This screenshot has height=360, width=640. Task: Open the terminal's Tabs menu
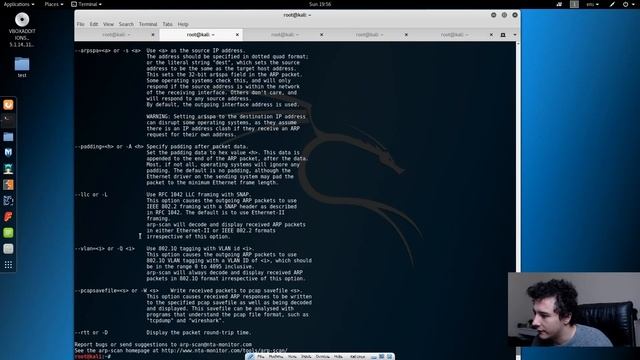click(x=167, y=24)
